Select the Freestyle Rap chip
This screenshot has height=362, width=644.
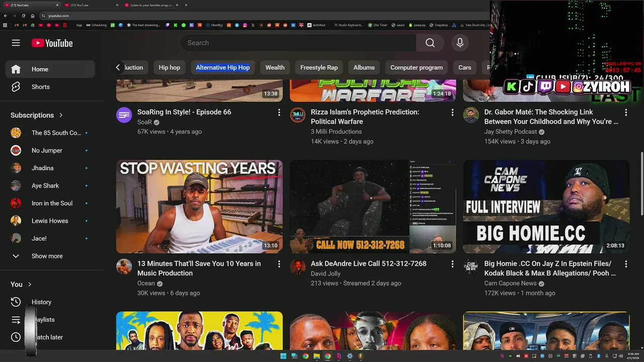(x=319, y=67)
